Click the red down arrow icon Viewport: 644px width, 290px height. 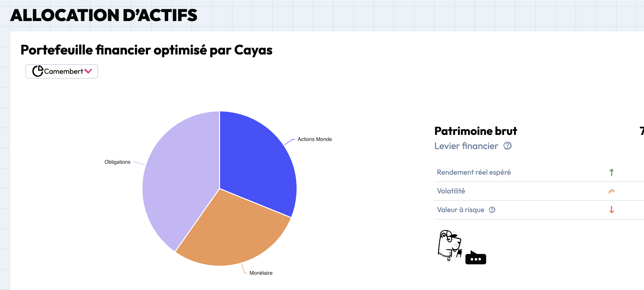tap(611, 210)
